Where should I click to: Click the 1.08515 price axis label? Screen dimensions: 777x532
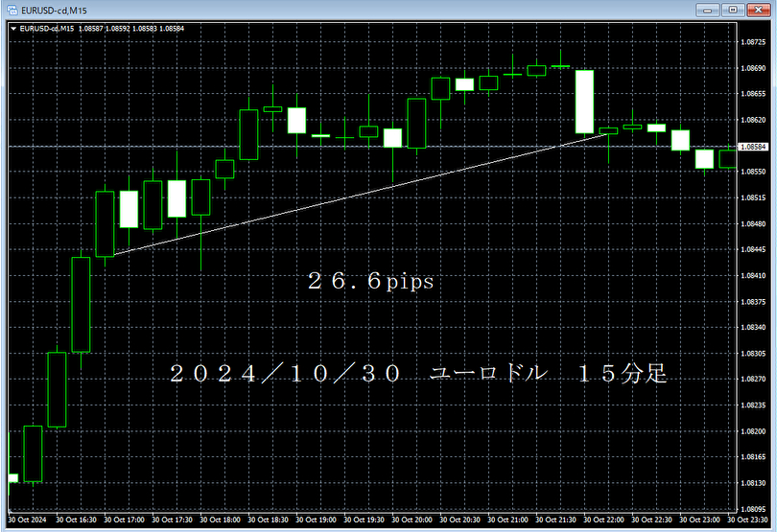tap(753, 197)
